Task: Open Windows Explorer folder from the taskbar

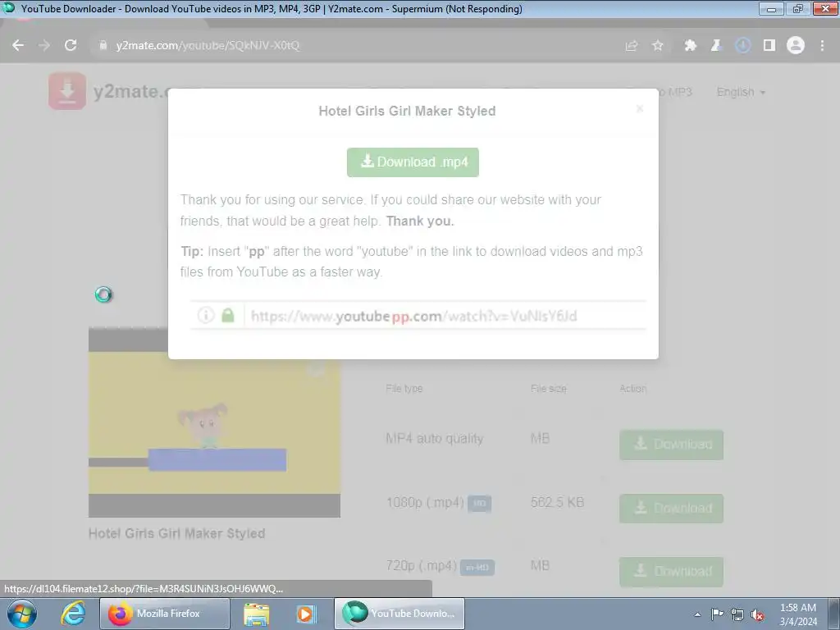Action: pos(257,614)
